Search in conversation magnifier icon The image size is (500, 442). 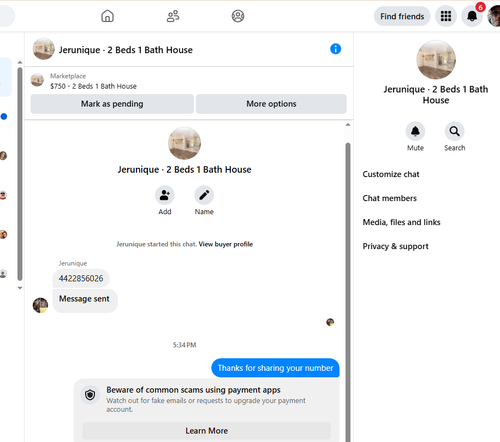(x=454, y=131)
